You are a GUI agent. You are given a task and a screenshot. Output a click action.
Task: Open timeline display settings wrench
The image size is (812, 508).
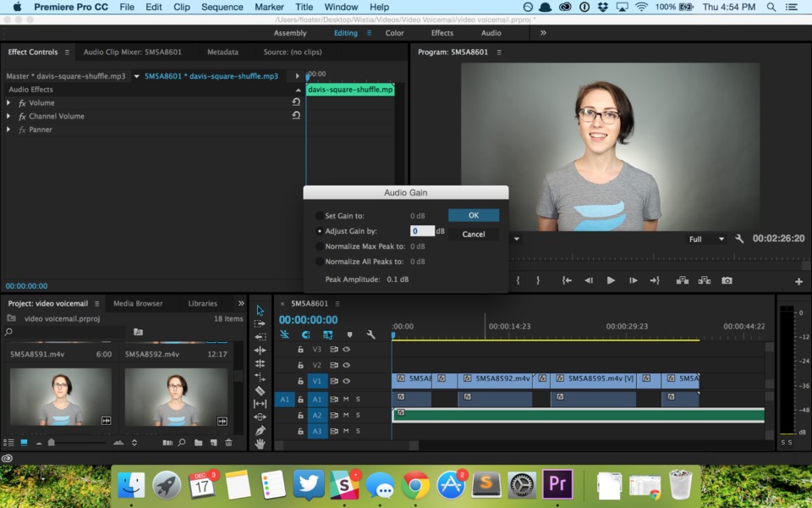click(x=370, y=334)
